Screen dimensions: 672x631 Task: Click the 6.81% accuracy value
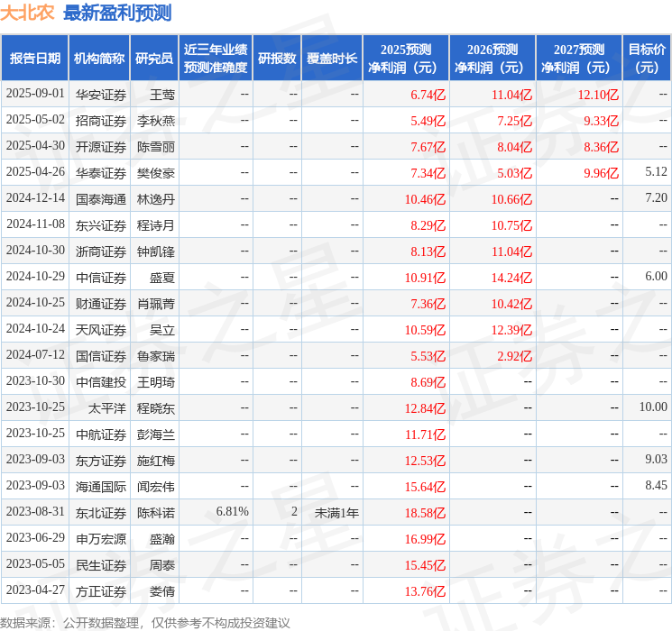(232, 512)
